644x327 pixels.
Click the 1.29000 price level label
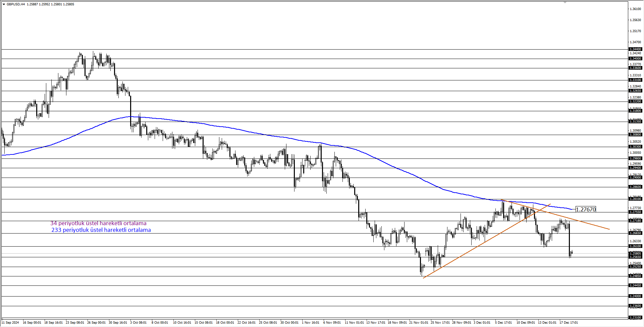coord(635,178)
